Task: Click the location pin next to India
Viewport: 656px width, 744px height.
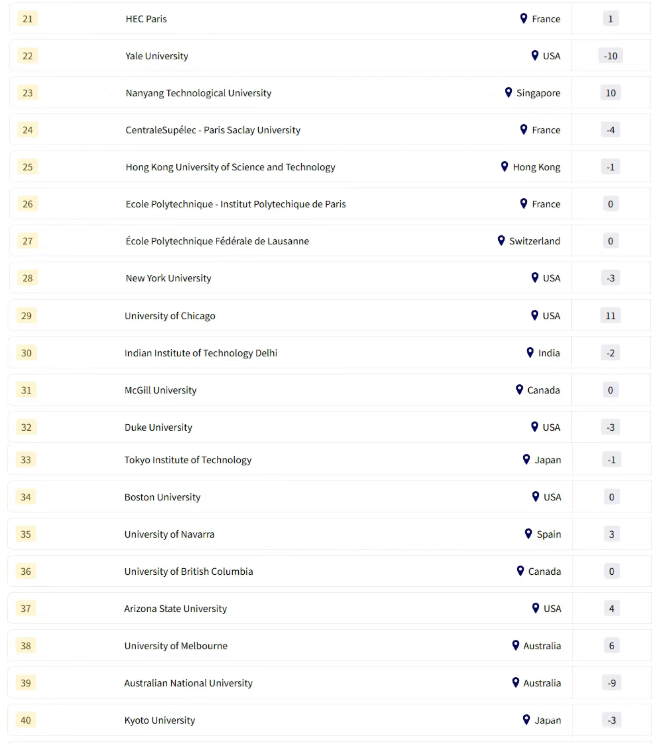Action: click(x=531, y=353)
